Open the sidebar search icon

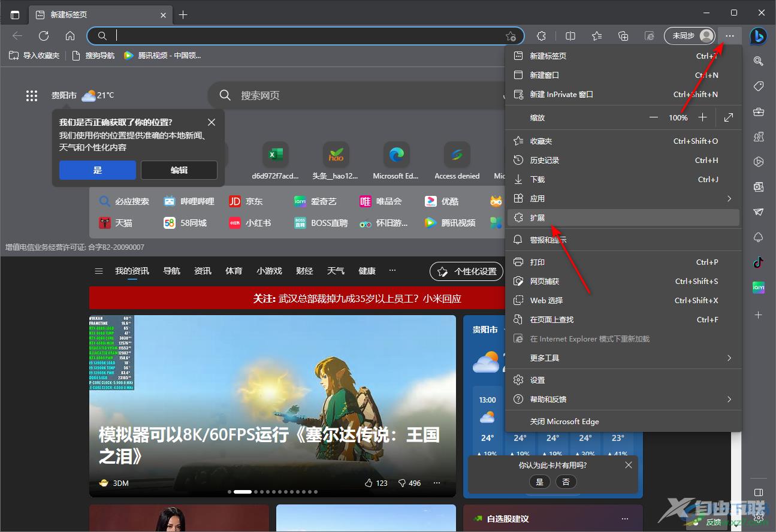pyautogui.click(x=758, y=61)
